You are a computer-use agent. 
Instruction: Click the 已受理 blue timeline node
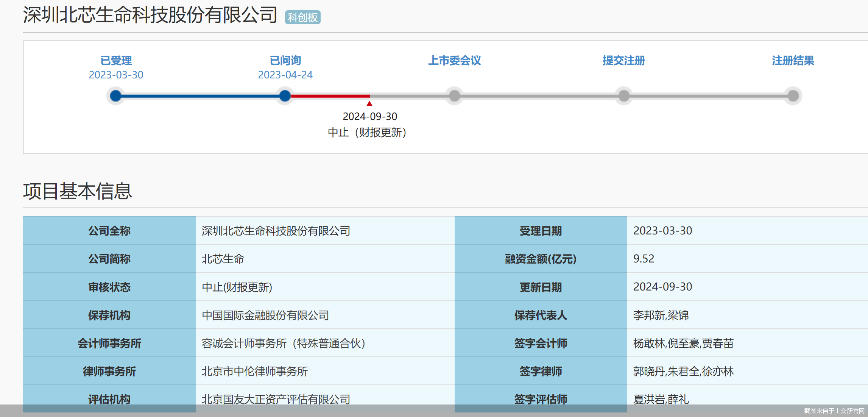(116, 96)
